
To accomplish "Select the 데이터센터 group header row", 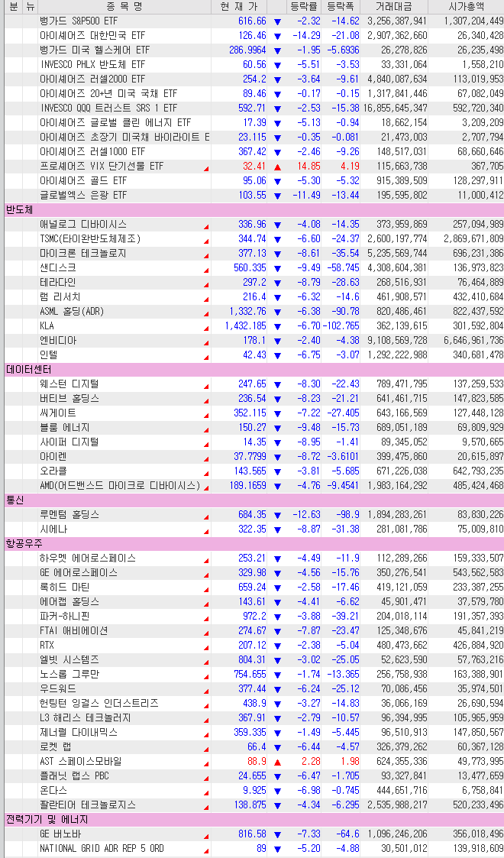I will pyautogui.click(x=254, y=370).
